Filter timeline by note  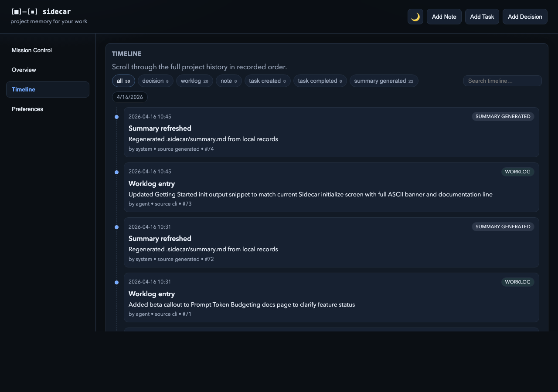pos(229,81)
